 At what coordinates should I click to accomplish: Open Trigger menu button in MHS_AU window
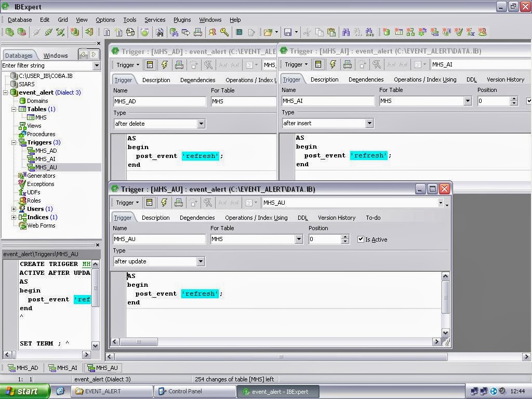[127, 203]
